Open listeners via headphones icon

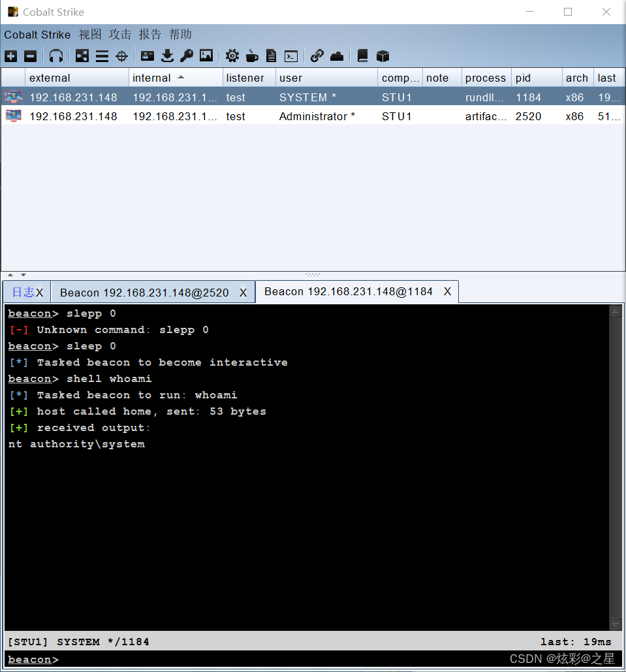click(55, 56)
